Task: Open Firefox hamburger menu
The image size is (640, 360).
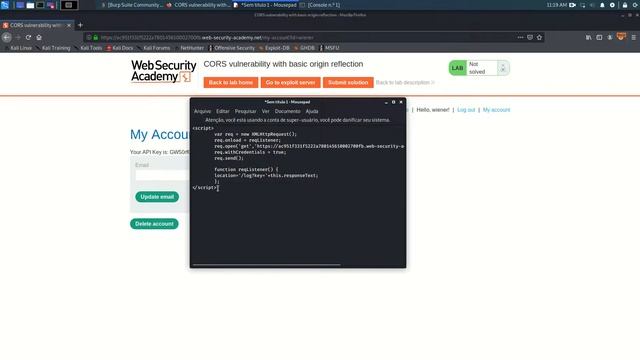Action: [x=633, y=37]
